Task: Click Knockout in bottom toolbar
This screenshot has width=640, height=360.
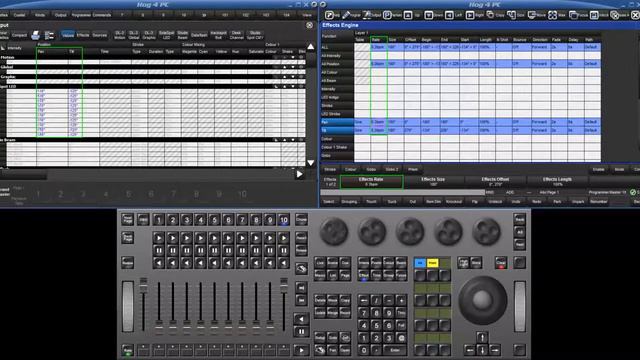Action: (x=453, y=202)
